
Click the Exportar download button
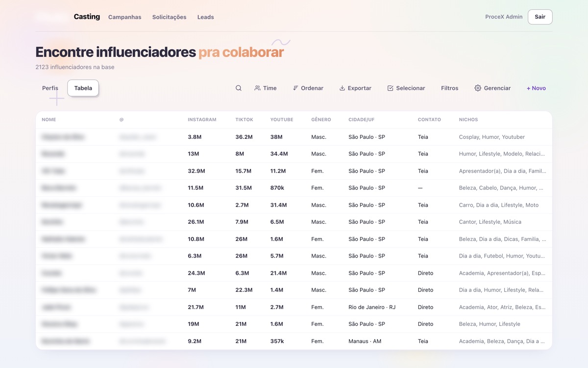pos(355,88)
